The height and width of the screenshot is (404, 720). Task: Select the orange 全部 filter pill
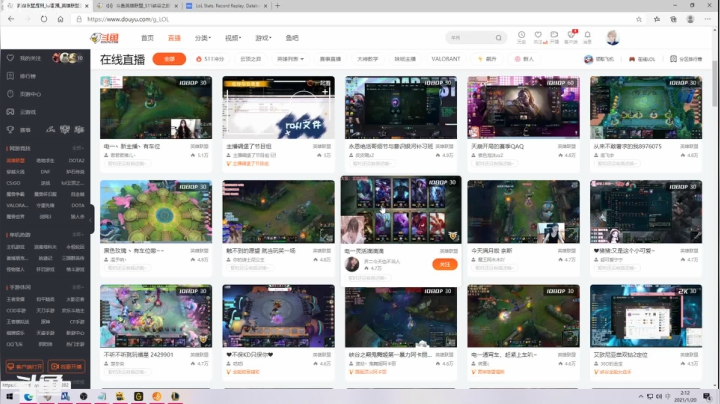click(x=169, y=59)
